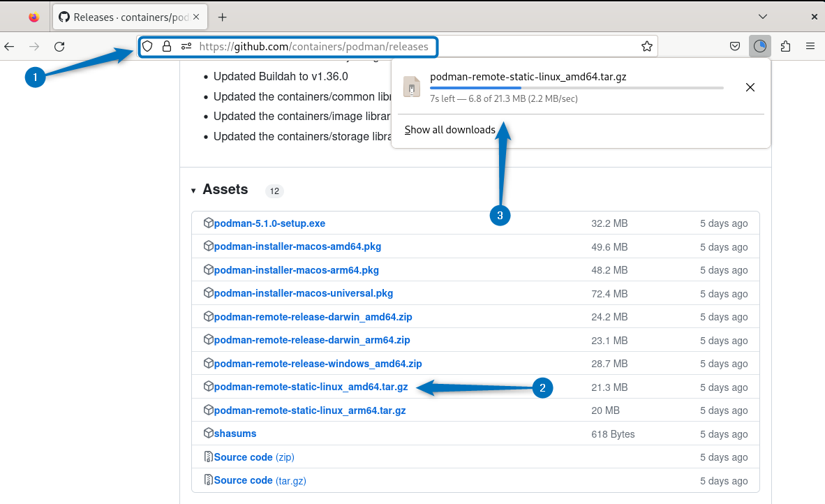This screenshot has height=504, width=825.
Task: Open the Extensions puzzle-piece icon
Action: [785, 45]
